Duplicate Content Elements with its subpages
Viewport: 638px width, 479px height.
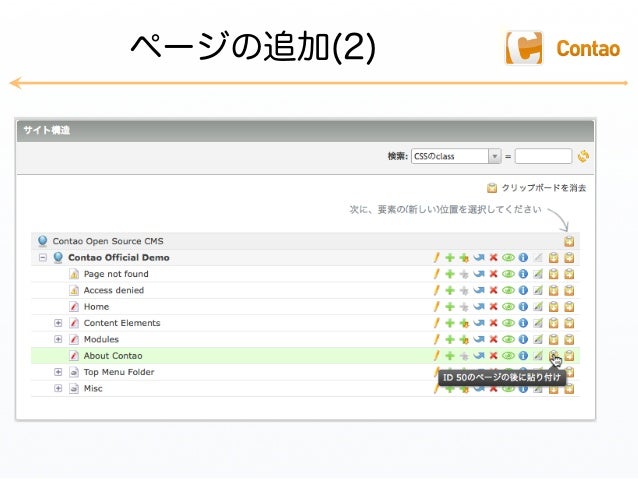click(464, 323)
